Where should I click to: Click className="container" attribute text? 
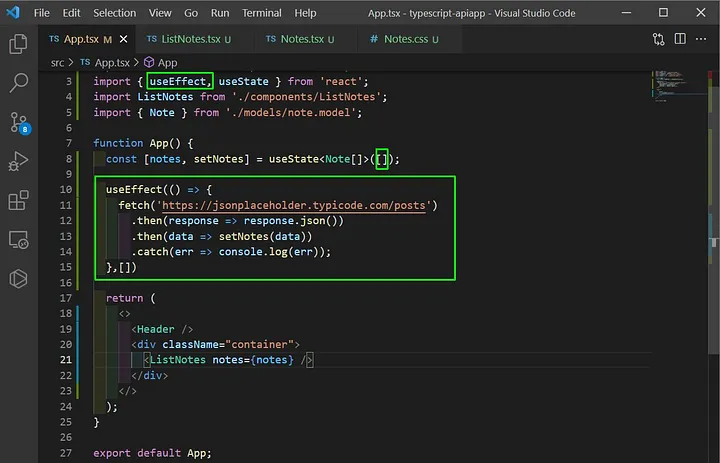pos(228,344)
